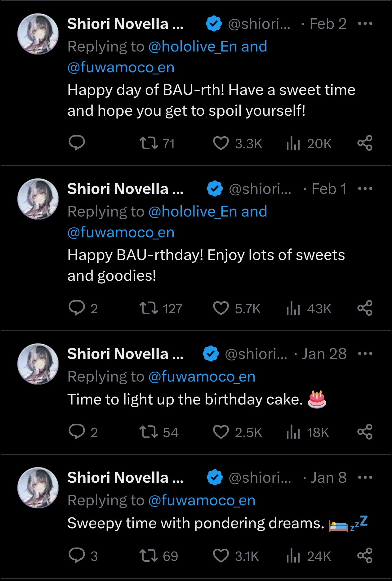Screen dimensions: 392x581
Task: Expand the Jan 28 tweet options menu
Action: 365,354
